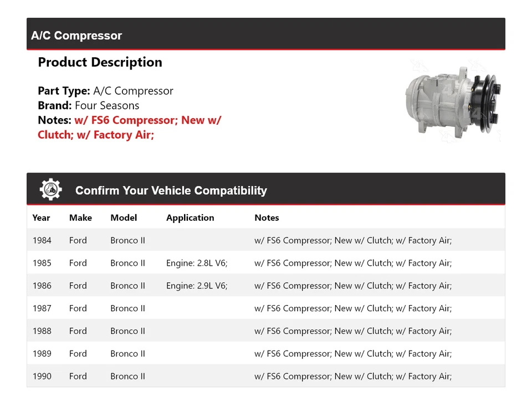
Task: Select Ford in the 1987 row
Action: click(78, 308)
